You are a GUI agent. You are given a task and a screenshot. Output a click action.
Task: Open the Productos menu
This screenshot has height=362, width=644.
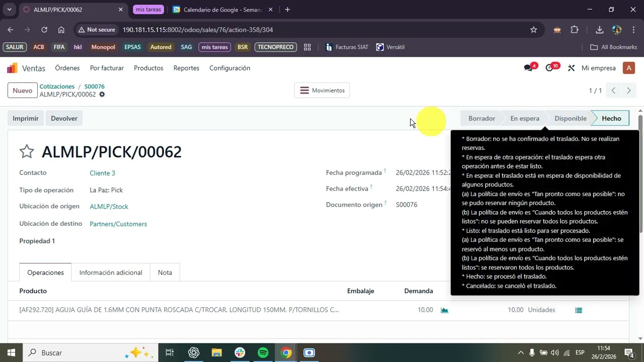tap(148, 68)
